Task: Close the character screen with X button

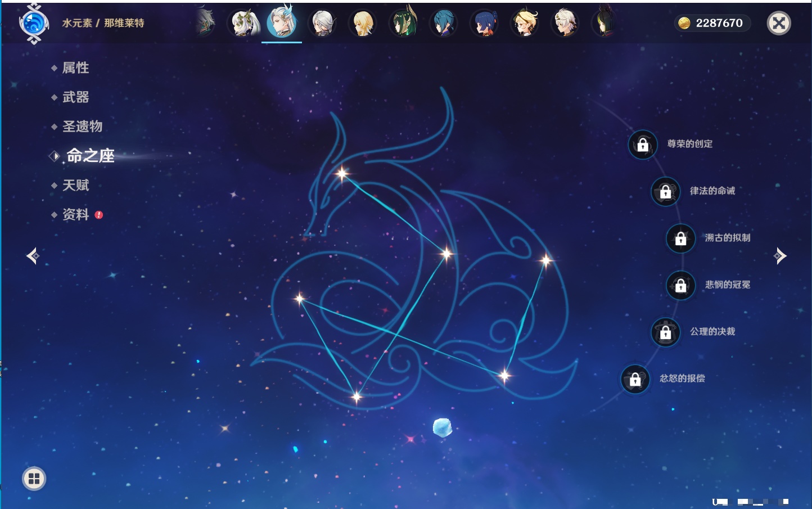Action: (x=779, y=23)
